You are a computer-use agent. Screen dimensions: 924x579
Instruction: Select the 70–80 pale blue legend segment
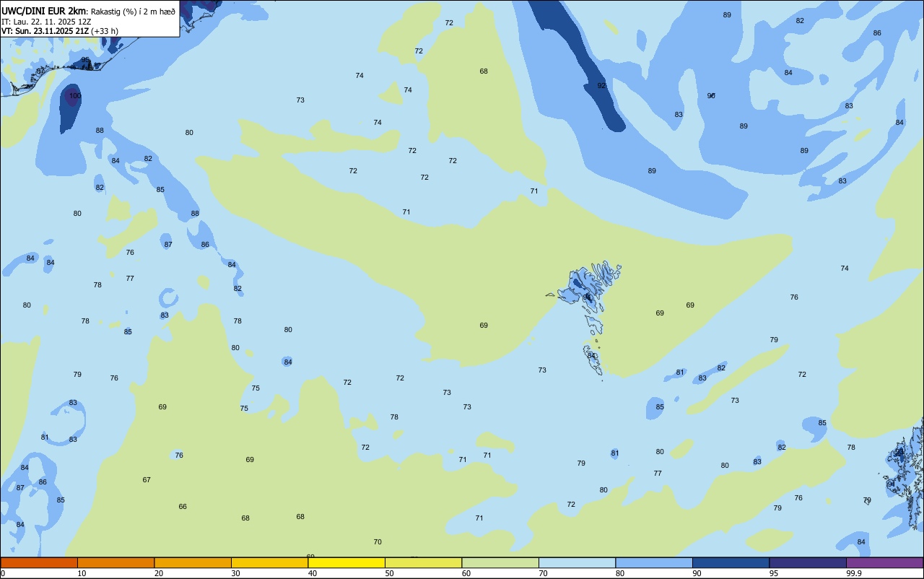coord(577,562)
